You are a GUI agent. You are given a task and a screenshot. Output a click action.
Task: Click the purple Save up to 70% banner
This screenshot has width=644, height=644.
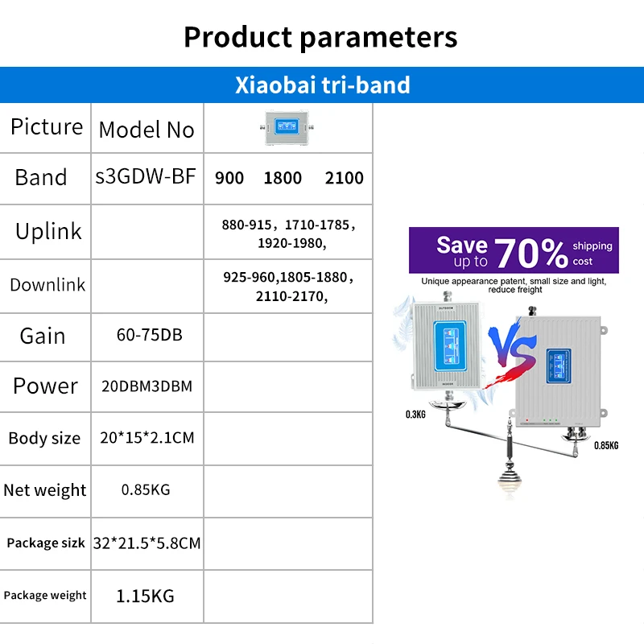(514, 251)
